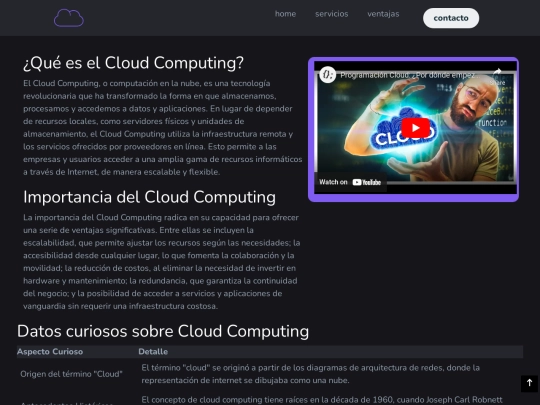
Task: Click the 'Detalle' table header
Action: coord(153,352)
